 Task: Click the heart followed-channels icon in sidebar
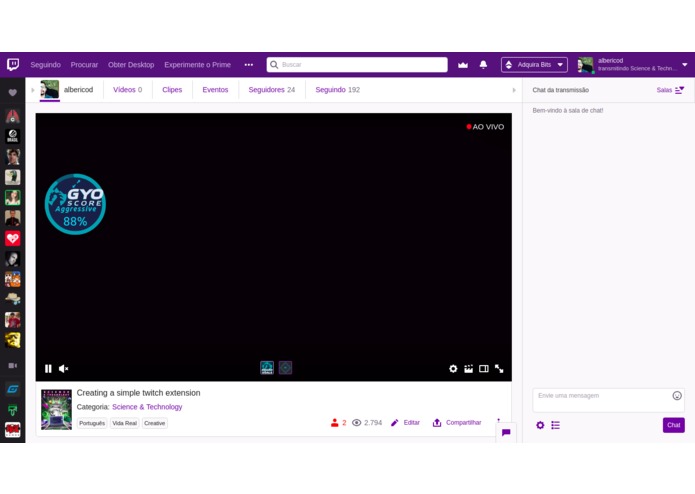[12, 92]
